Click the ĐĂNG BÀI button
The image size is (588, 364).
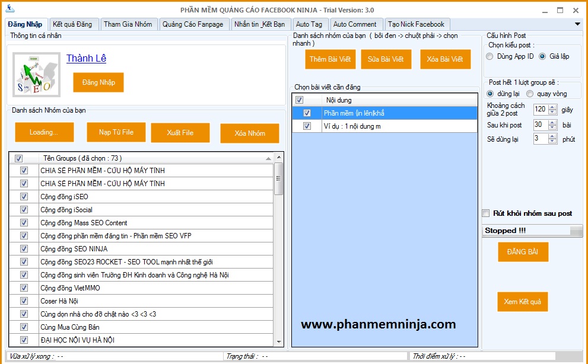click(523, 252)
